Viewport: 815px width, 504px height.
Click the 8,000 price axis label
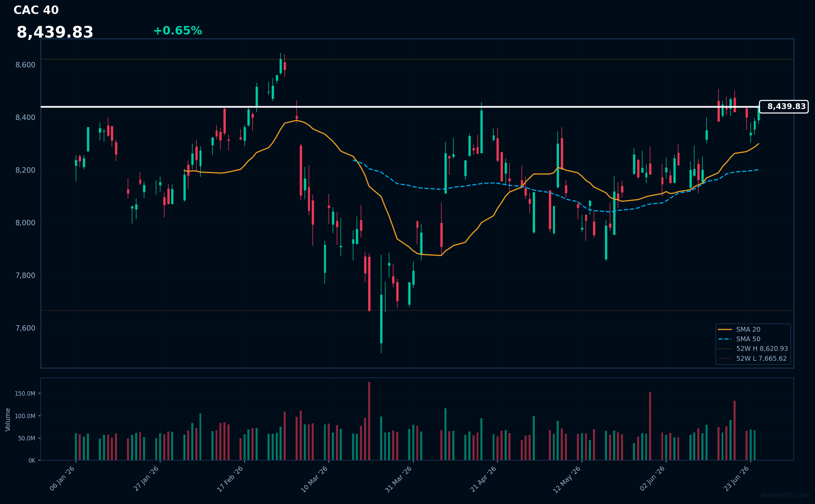[x=25, y=223]
